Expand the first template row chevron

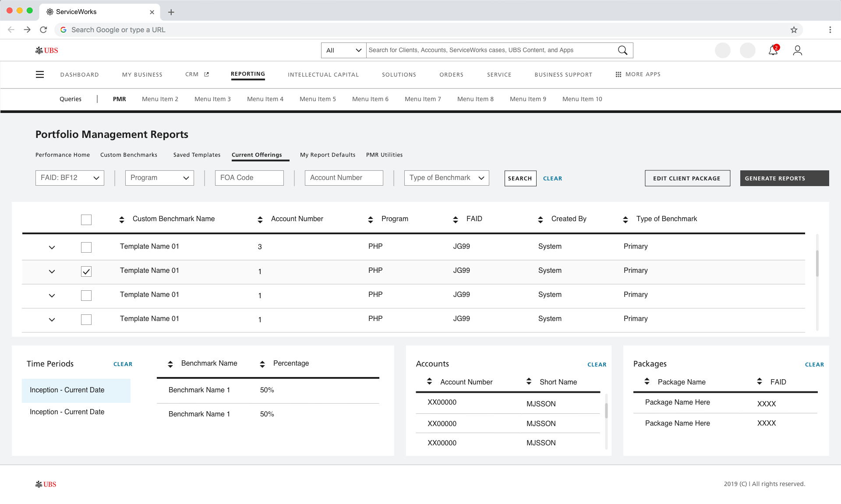(x=52, y=247)
